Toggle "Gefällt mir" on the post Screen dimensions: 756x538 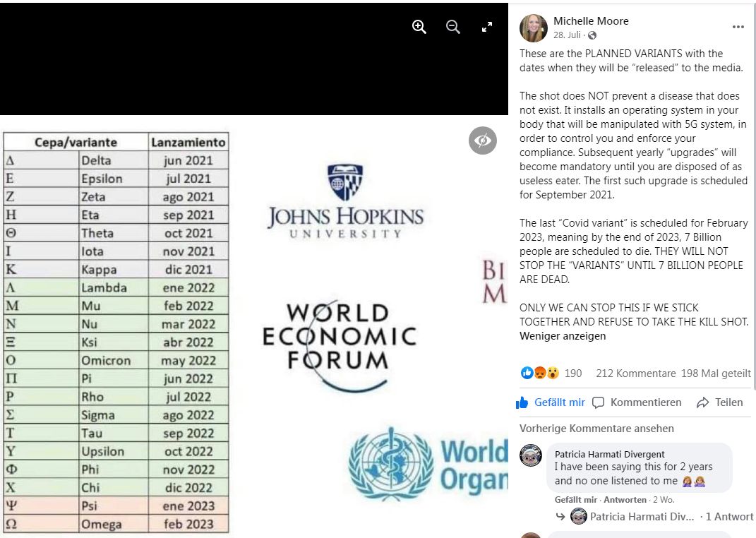551,402
